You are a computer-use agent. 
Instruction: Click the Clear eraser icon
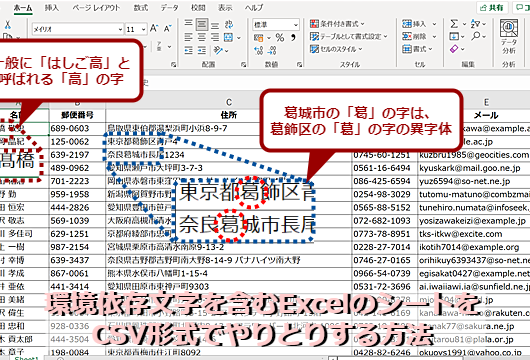454,49
